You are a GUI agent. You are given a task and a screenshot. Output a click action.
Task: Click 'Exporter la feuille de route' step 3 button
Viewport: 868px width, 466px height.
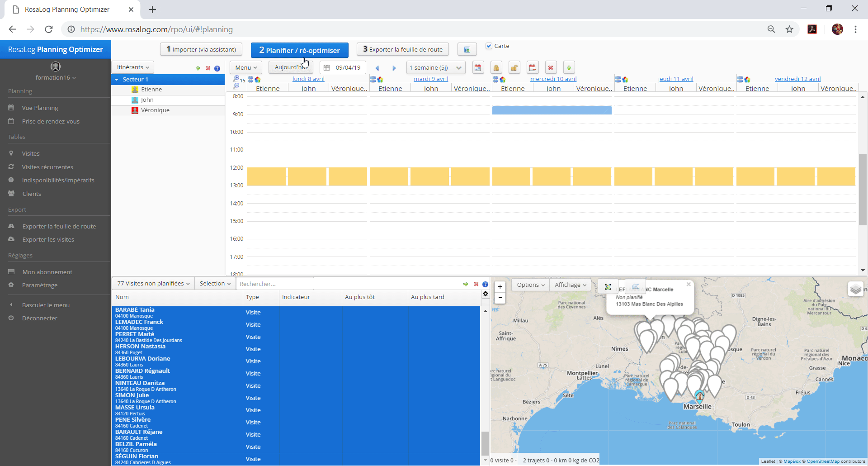click(402, 49)
